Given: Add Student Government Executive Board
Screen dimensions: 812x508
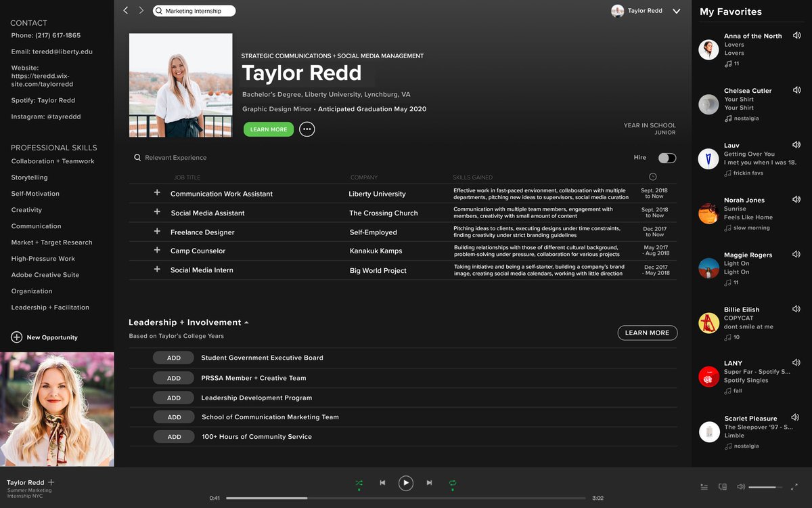Looking at the screenshot, I should (x=174, y=358).
